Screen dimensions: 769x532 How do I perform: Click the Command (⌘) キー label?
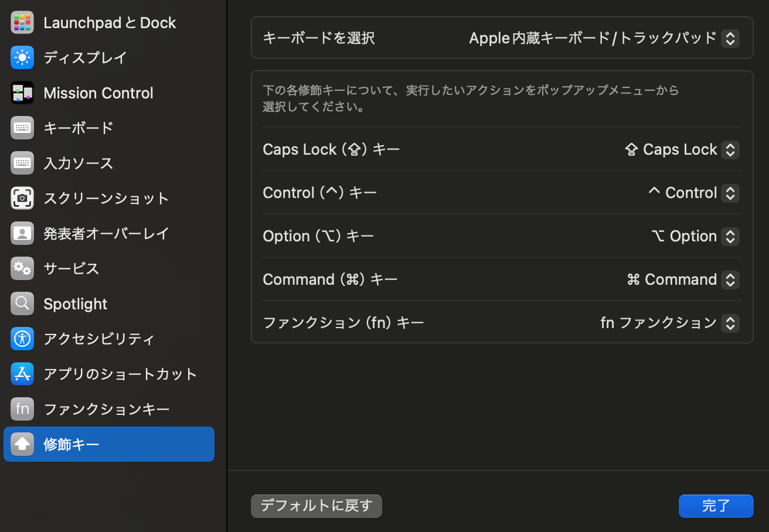point(330,279)
